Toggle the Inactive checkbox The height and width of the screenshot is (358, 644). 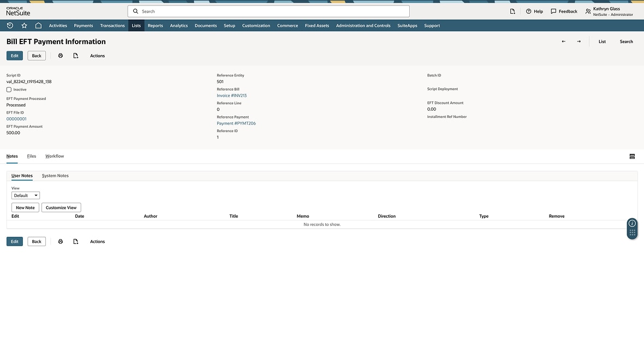click(x=9, y=89)
